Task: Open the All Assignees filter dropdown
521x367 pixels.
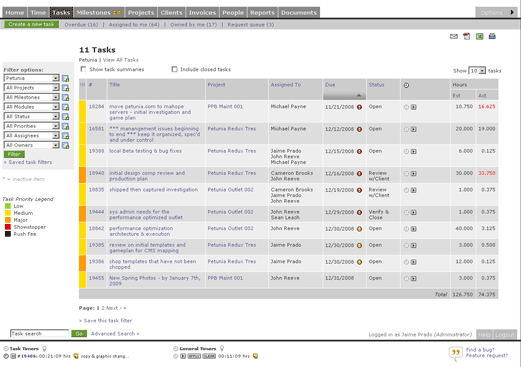Action: (32, 136)
